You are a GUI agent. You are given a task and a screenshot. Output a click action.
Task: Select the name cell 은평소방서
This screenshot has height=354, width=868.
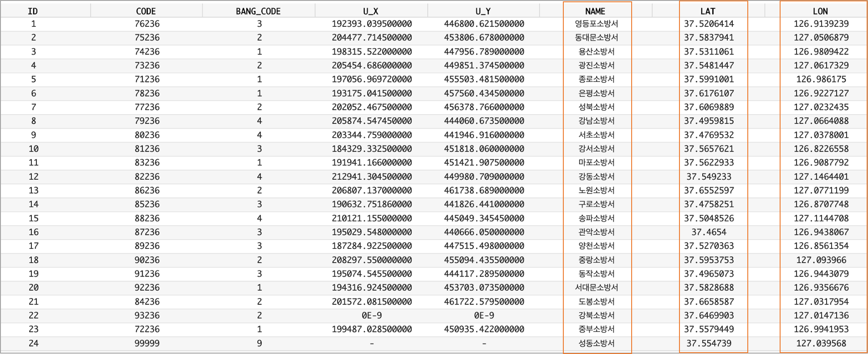597,93
